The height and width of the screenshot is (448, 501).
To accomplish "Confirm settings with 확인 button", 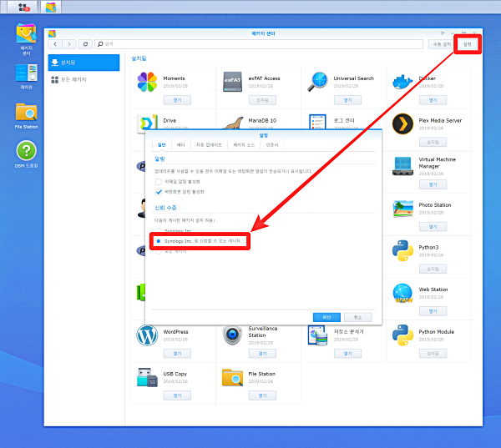I will coord(326,317).
